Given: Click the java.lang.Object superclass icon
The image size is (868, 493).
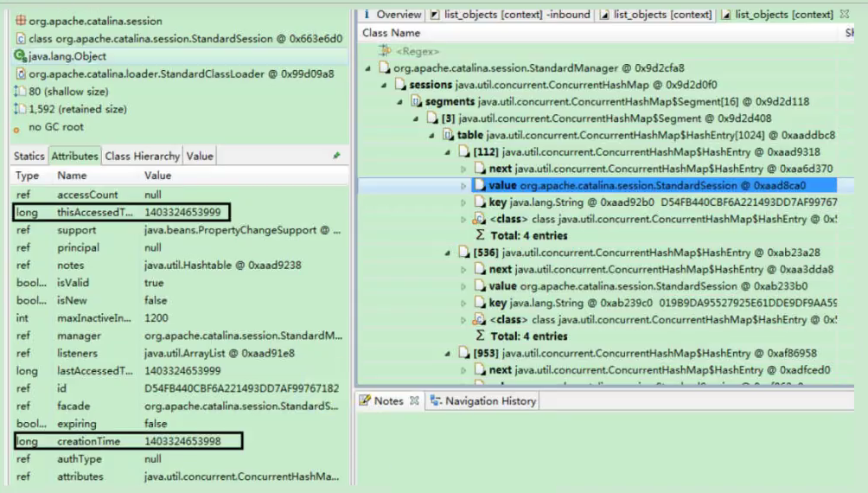Looking at the screenshot, I should (x=20, y=57).
